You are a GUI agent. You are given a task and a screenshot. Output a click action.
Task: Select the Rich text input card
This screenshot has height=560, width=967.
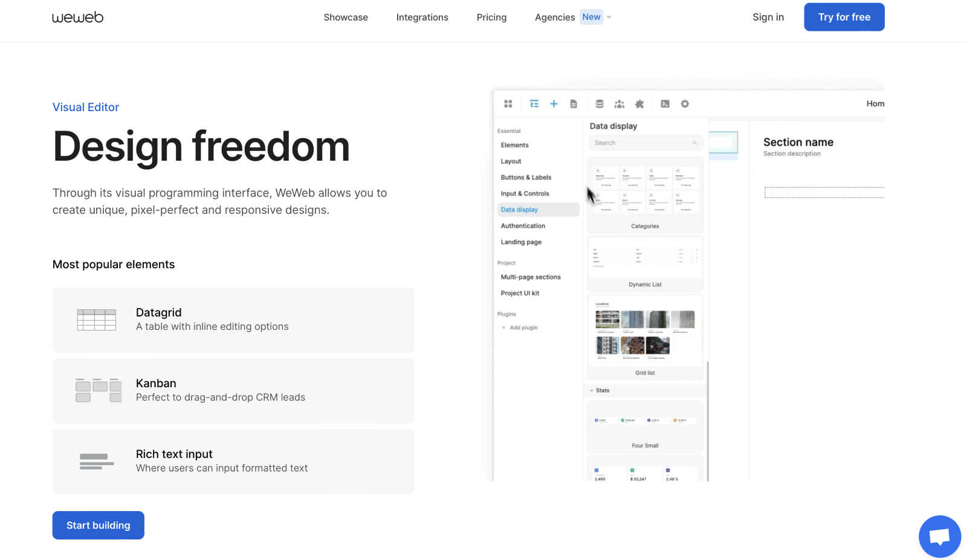click(233, 462)
